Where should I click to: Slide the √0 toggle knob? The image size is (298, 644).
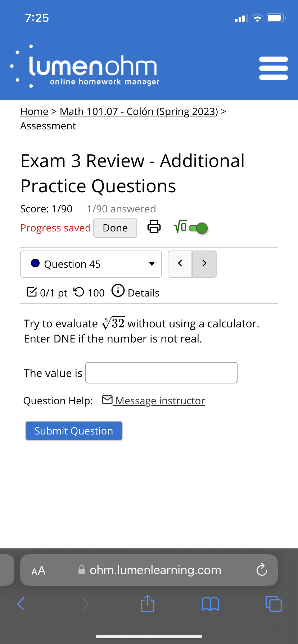click(202, 228)
